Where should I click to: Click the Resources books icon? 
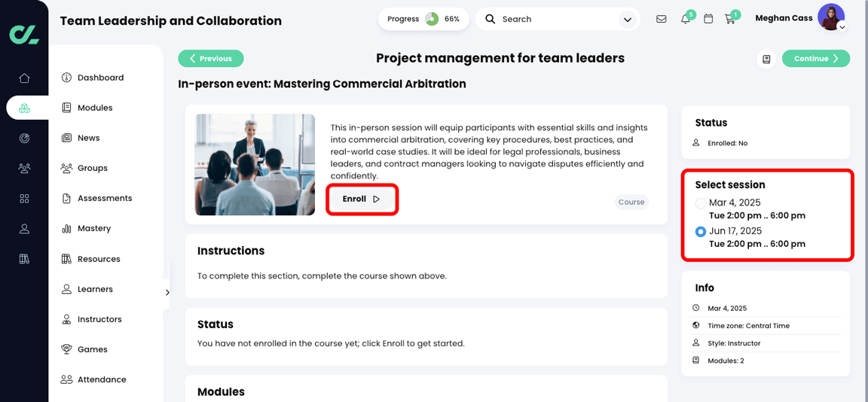[x=66, y=259]
